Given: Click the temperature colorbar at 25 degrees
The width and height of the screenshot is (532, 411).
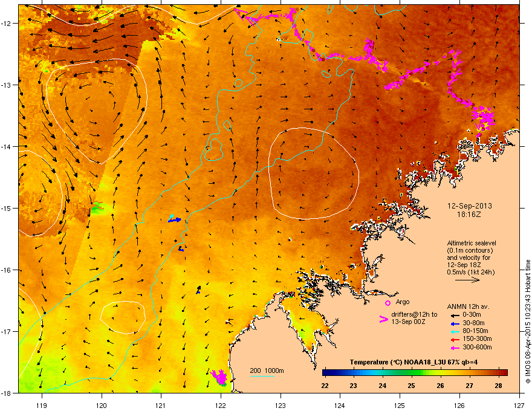Looking at the screenshot, I should click(412, 373).
